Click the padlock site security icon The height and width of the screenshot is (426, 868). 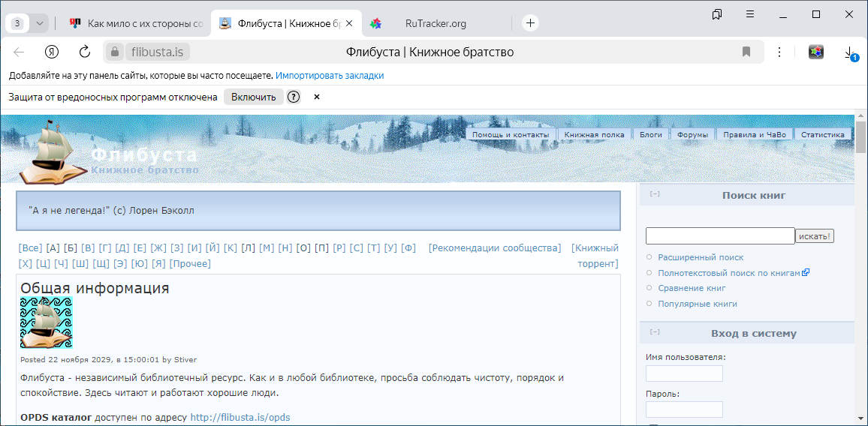click(115, 52)
